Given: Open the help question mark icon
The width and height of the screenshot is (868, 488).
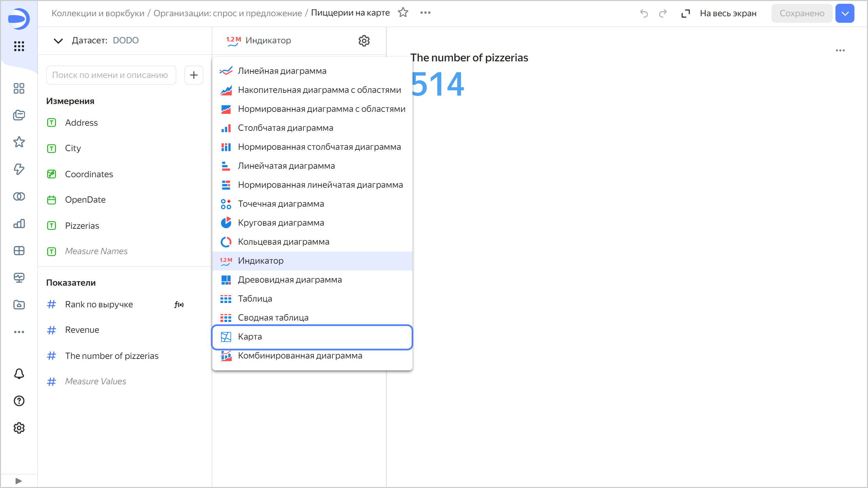Looking at the screenshot, I should [x=19, y=401].
